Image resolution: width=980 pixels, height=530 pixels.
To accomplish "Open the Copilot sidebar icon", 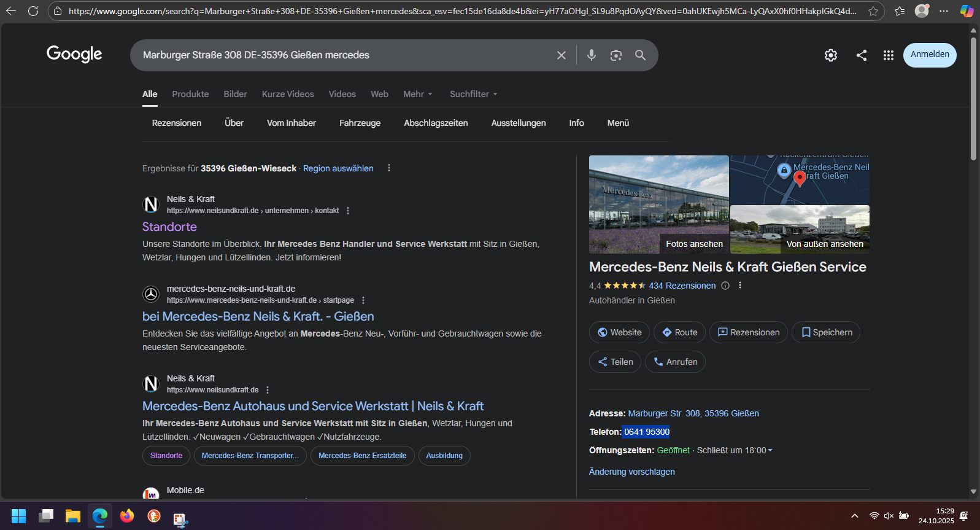I will tap(966, 11).
